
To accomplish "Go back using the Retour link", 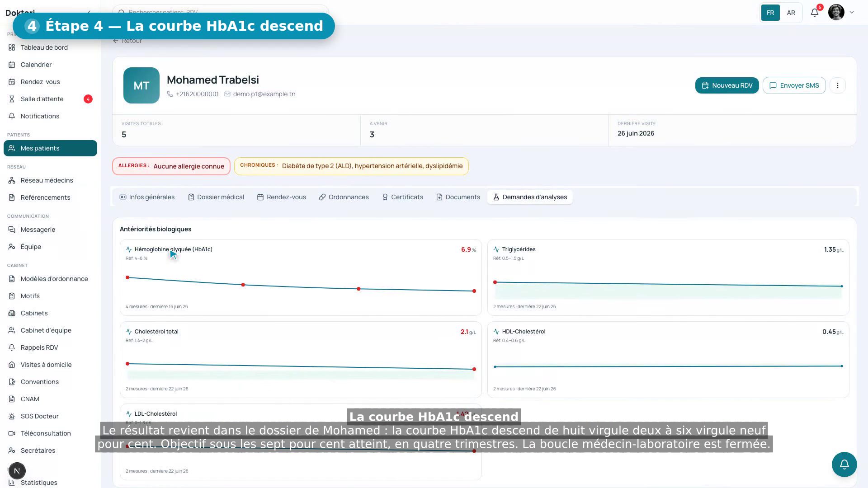I will 127,41.
